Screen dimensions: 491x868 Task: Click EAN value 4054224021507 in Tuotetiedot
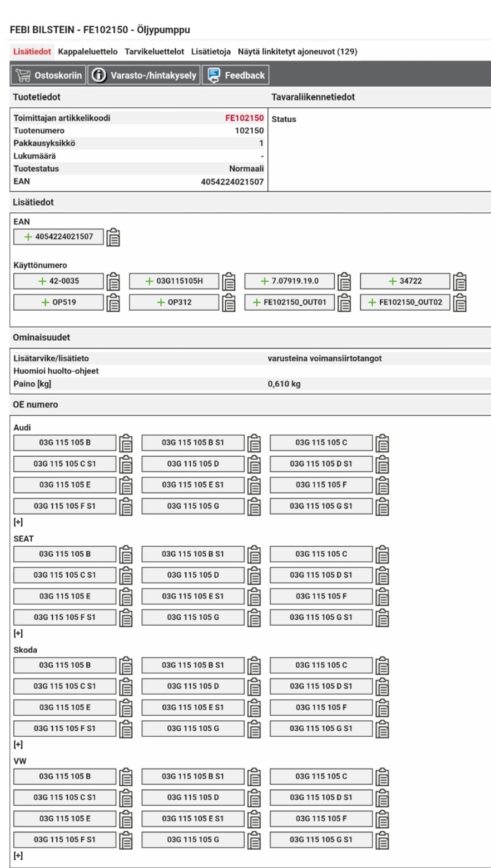coord(232,182)
